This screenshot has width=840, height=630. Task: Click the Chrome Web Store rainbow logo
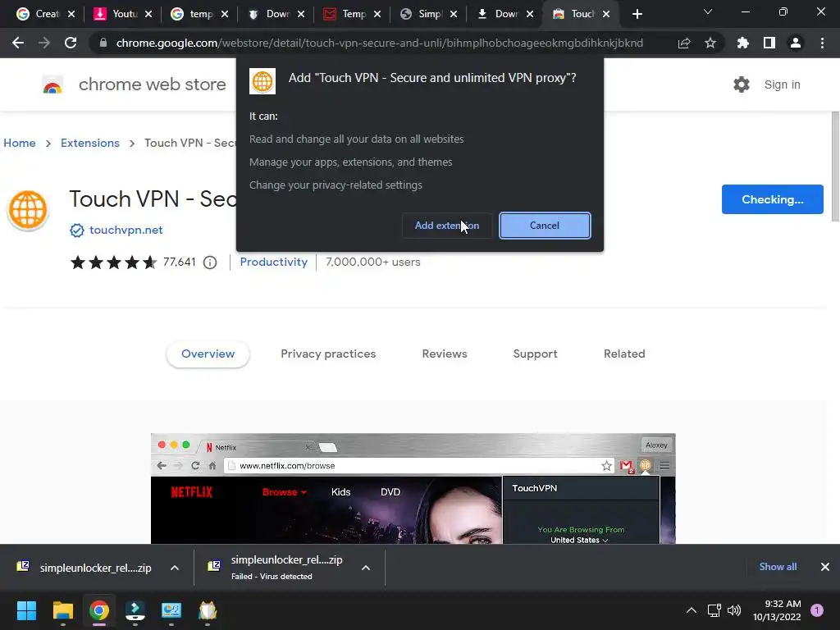pyautogui.click(x=52, y=84)
